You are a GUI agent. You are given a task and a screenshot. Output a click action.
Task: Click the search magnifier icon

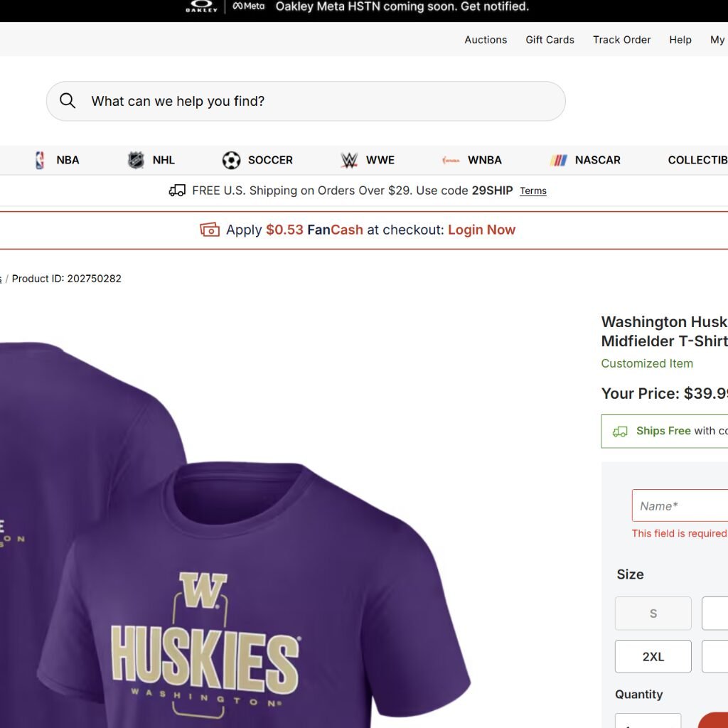pos(68,101)
